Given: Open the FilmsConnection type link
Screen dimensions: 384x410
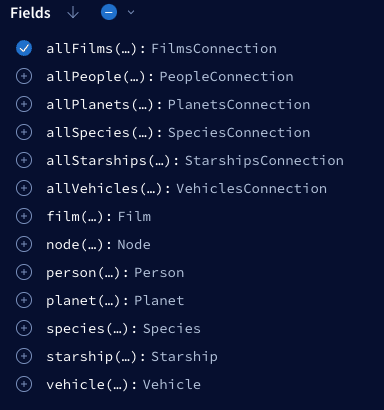Looking at the screenshot, I should click(214, 49).
